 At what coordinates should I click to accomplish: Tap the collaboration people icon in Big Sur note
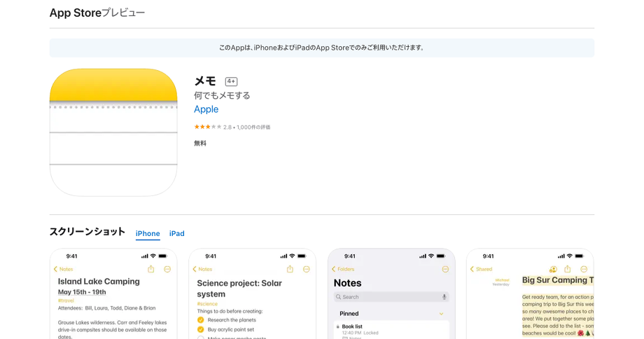coord(553,269)
